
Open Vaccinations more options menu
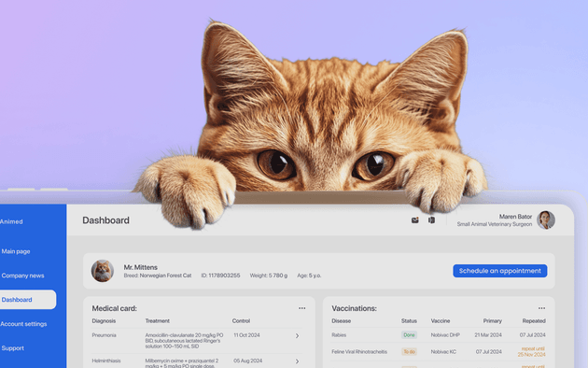point(541,308)
